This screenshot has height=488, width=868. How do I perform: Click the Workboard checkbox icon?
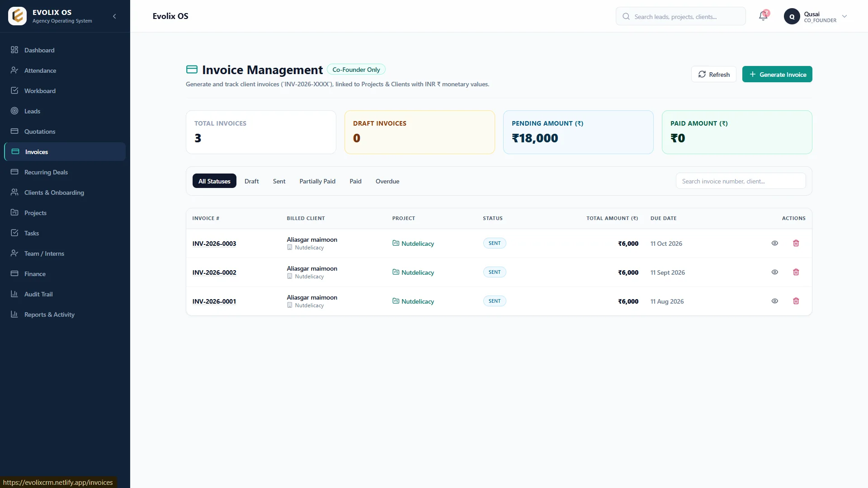(x=14, y=90)
